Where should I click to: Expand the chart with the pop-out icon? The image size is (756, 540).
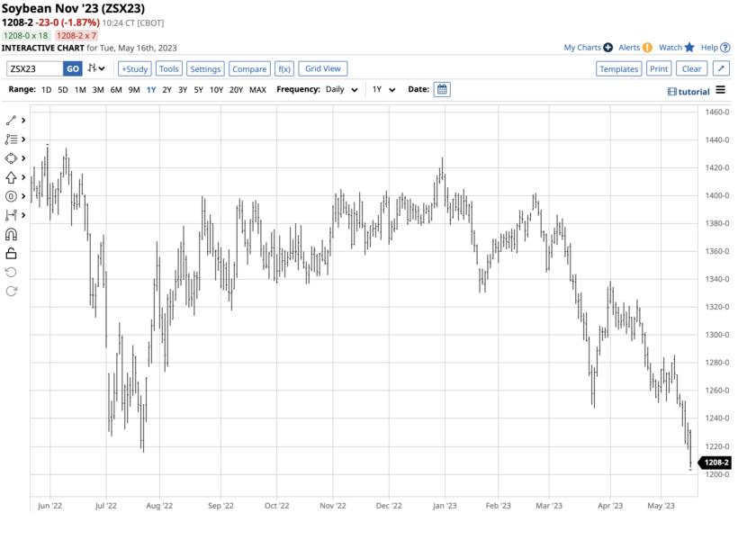(723, 68)
